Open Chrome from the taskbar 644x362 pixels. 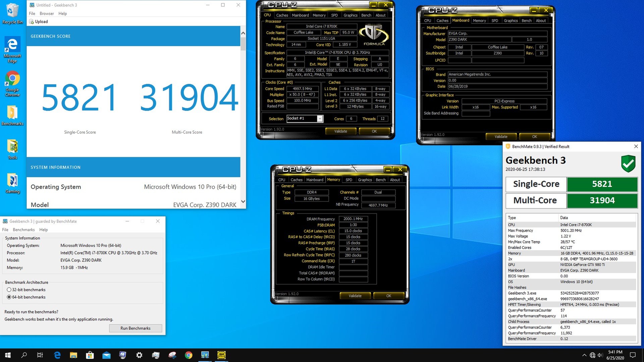(x=189, y=355)
